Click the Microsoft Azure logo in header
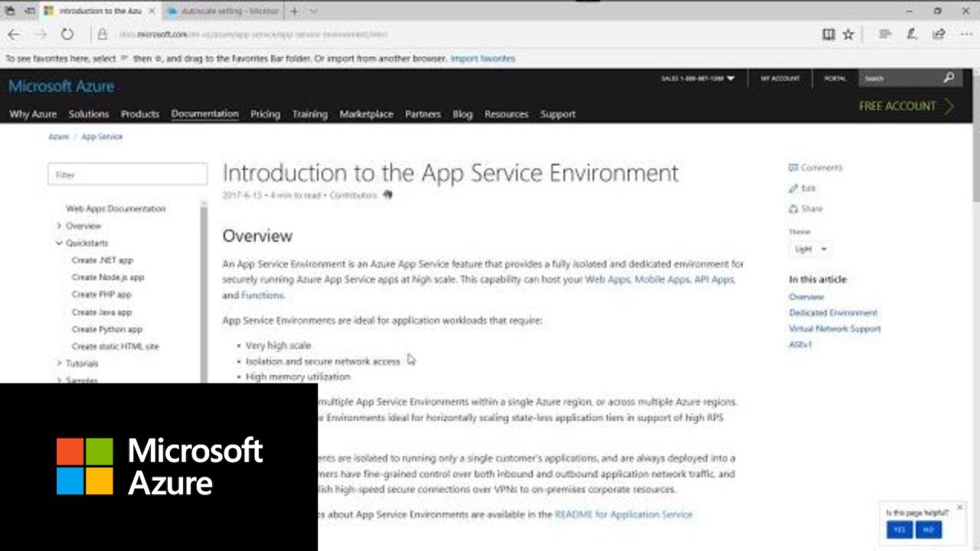Image resolution: width=980 pixels, height=551 pixels. (61, 86)
